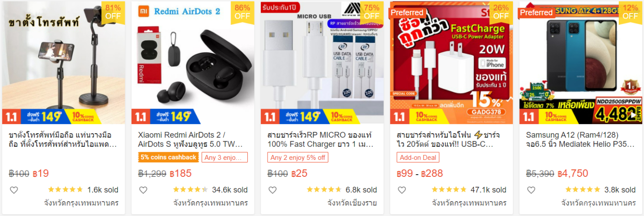Image resolution: width=644 pixels, height=216 pixels.
Task: Open the Redmi AirDots 2 product image
Action: (193, 63)
